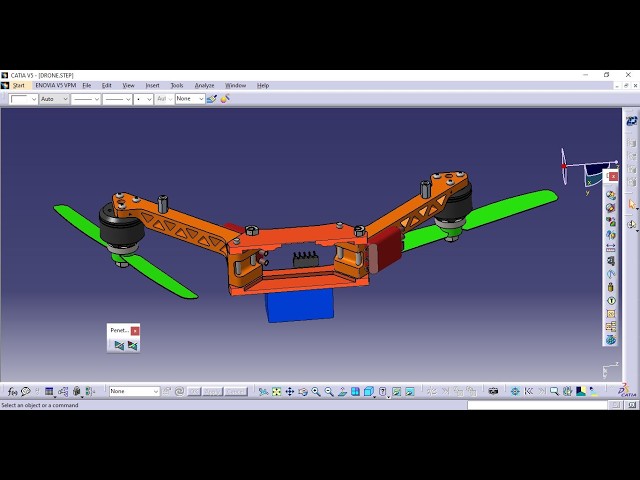Open the line thickness dropdown

pyautogui.click(x=86, y=99)
